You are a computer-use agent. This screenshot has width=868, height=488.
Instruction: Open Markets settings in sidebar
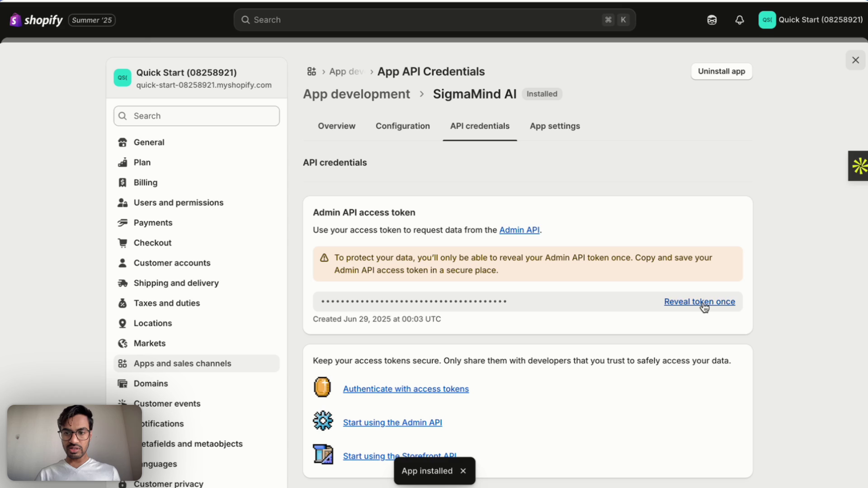coord(149,343)
